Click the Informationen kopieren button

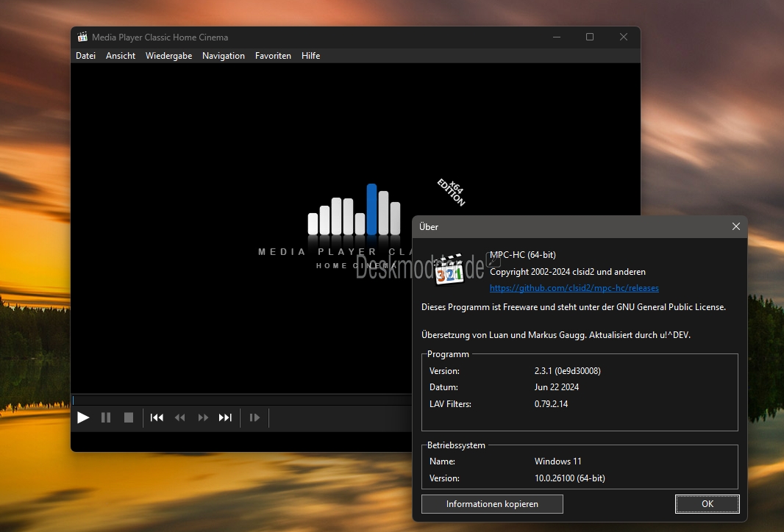(x=492, y=504)
